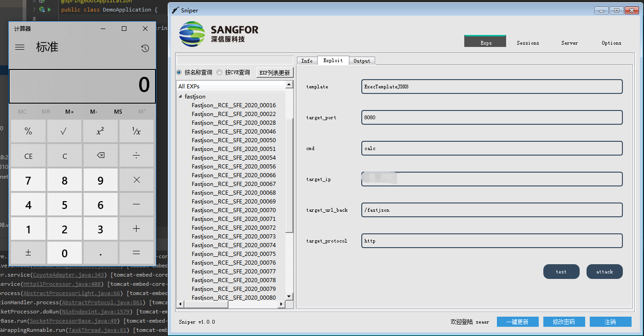The height and width of the screenshot is (336, 644).
Task: Select Fastjson__RCE__SFE_2020_00046 in the list
Action: (234, 132)
